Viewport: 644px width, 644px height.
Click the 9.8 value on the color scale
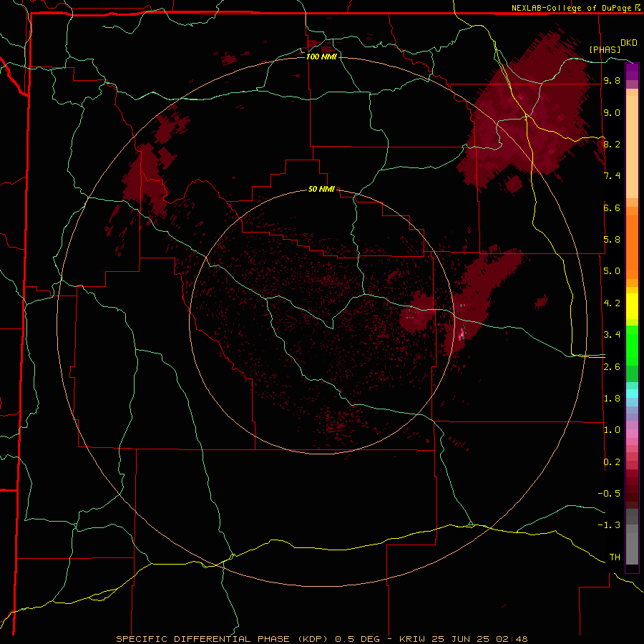(612, 80)
